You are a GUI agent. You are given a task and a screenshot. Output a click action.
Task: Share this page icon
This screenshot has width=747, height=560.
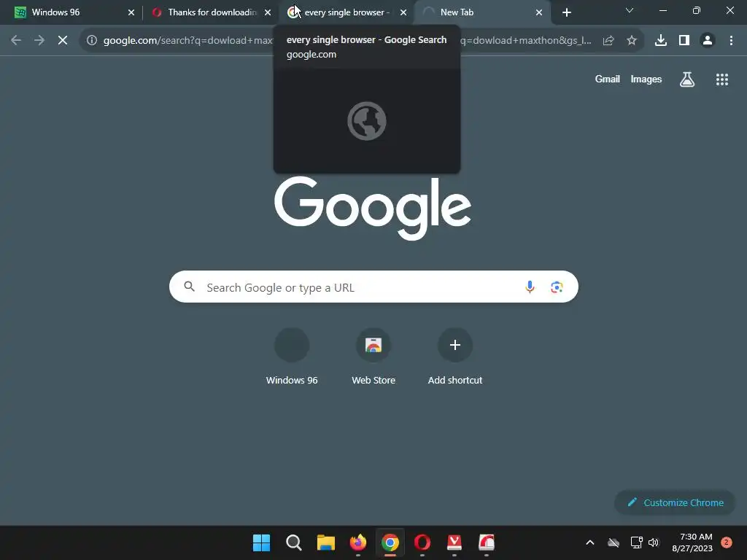coord(608,41)
